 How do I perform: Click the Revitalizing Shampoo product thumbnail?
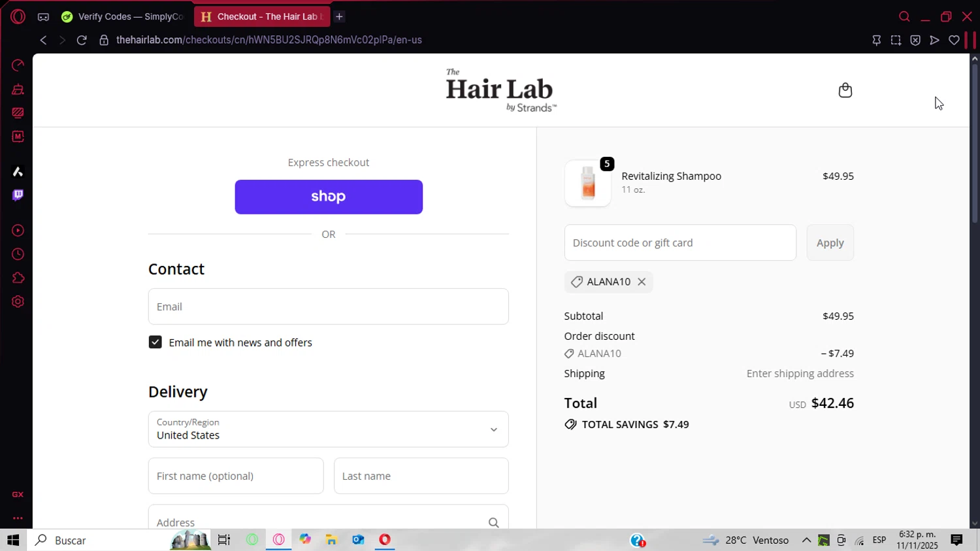(588, 183)
